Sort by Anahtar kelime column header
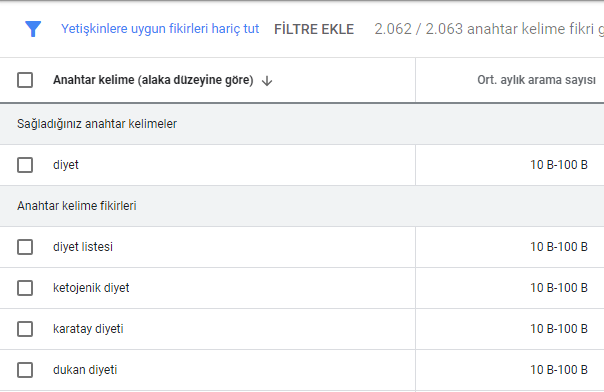The width and height of the screenshot is (604, 392). tap(153, 80)
